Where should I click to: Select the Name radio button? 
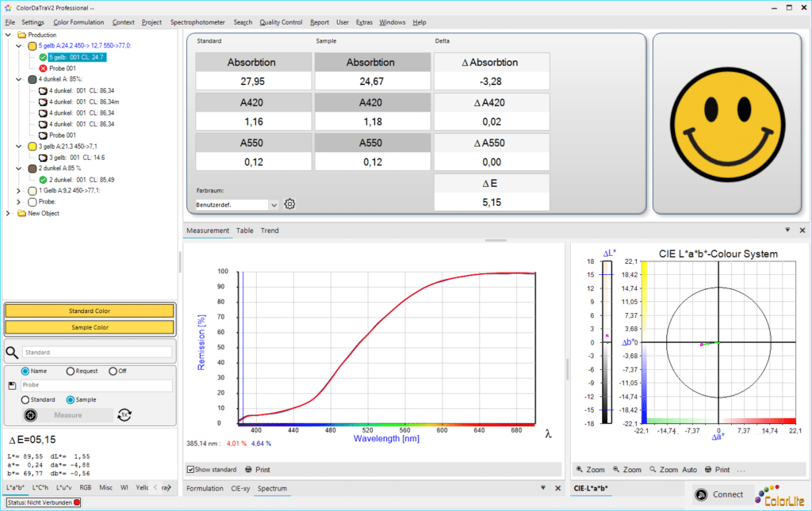25,372
